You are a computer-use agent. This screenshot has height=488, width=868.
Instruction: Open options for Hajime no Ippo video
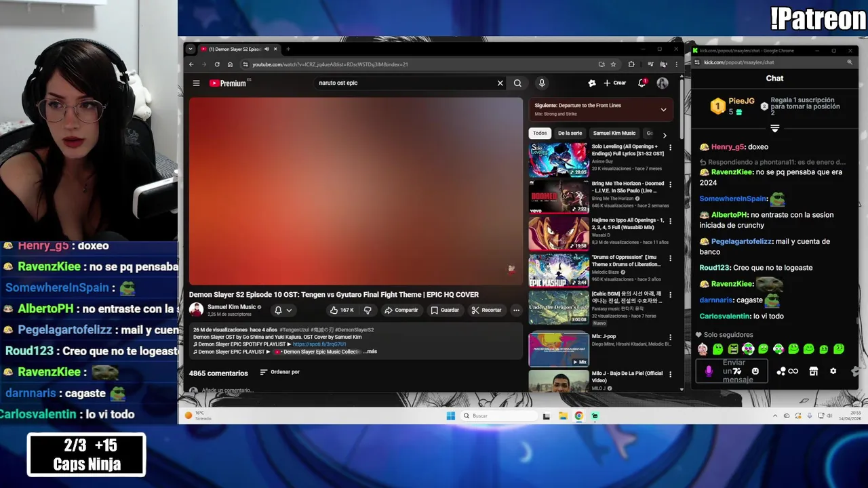pyautogui.click(x=670, y=222)
